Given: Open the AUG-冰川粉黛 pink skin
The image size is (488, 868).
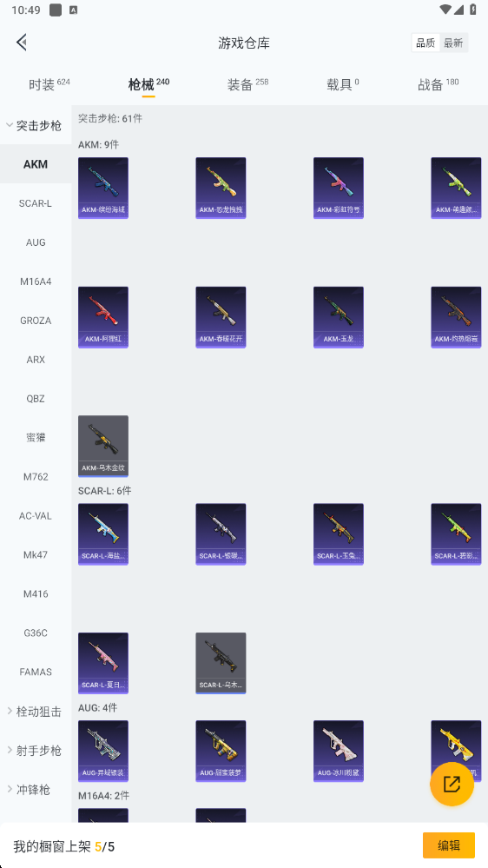Looking at the screenshot, I should click(x=339, y=752).
